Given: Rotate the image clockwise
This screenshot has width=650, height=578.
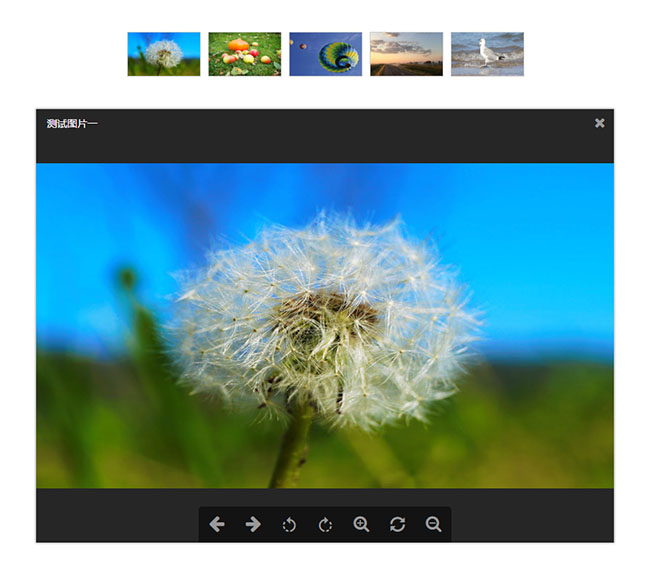Looking at the screenshot, I should click(325, 525).
